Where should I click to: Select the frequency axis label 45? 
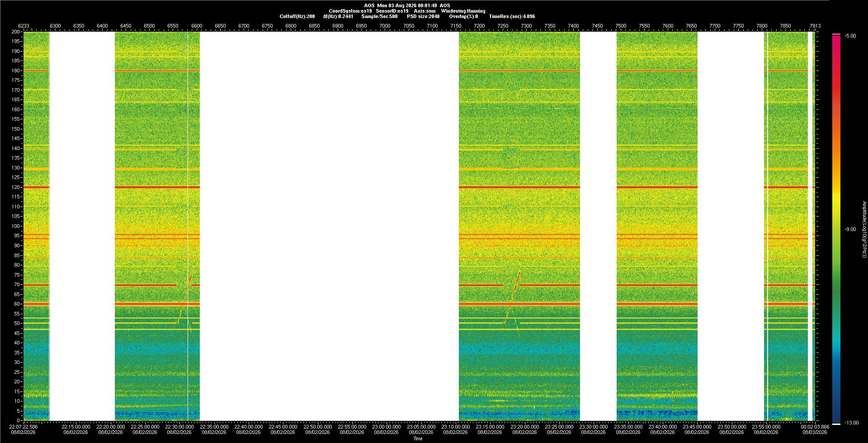17,333
